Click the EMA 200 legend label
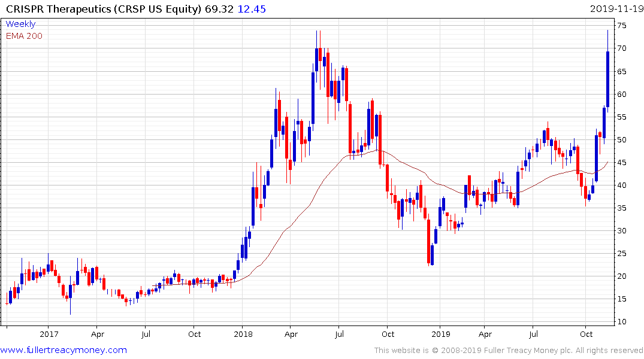644x359 pixels. tap(24, 36)
